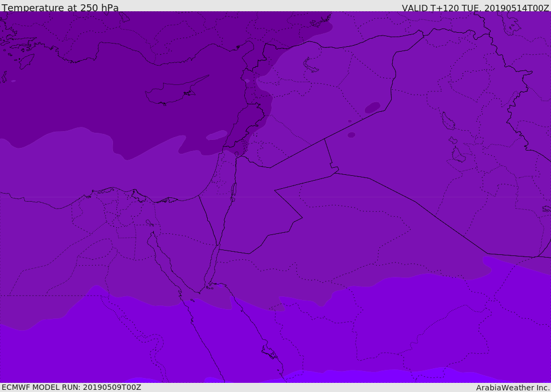Click the 'ArabiaWeather Inc.' credit text
This screenshot has width=551, height=392.
click(513, 388)
